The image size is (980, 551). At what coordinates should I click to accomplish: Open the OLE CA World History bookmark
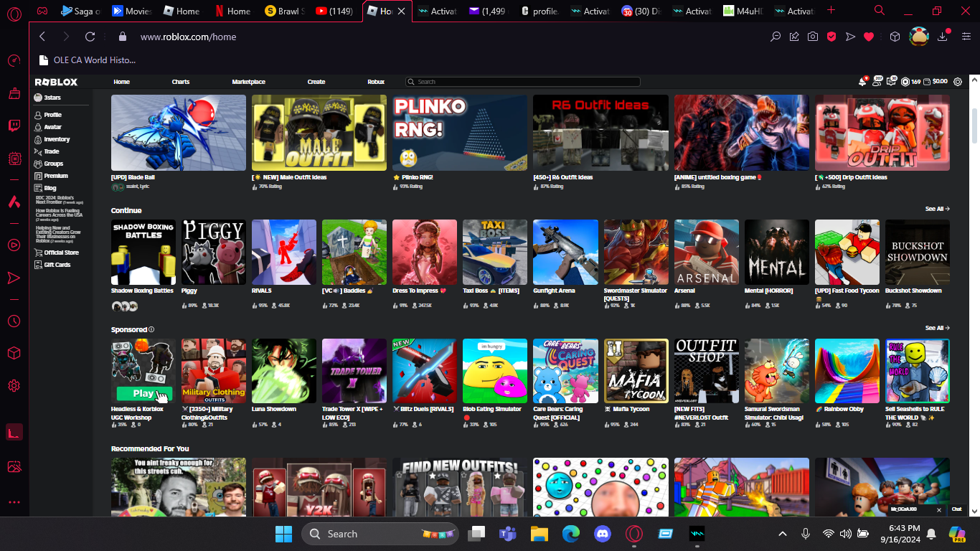click(88, 60)
